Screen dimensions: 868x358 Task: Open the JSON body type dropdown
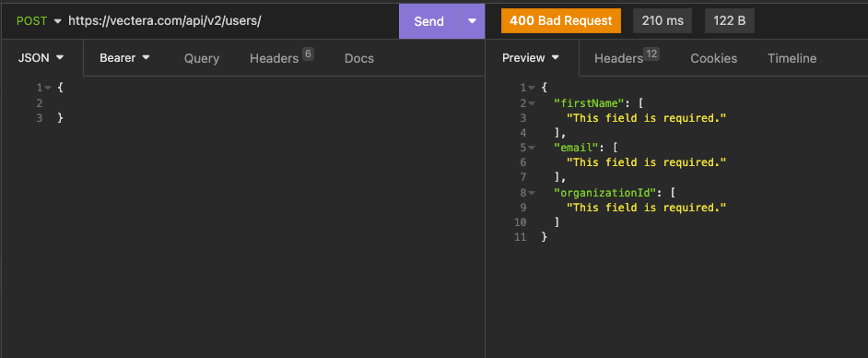pos(41,57)
